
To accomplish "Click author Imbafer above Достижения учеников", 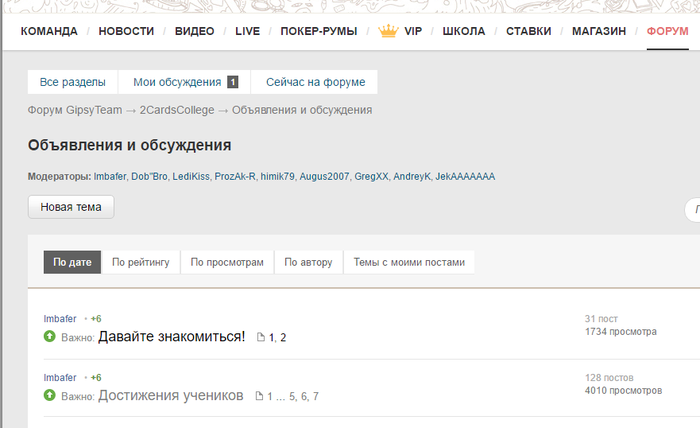I will (60, 378).
